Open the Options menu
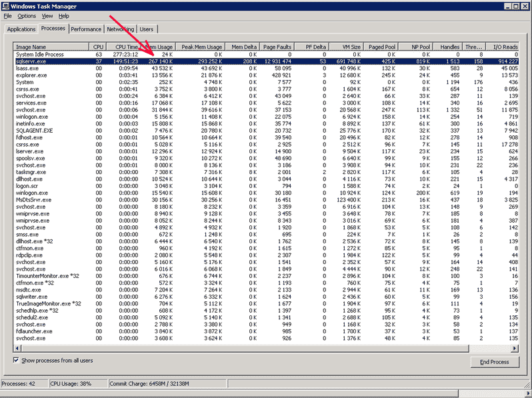532x398 pixels. click(27, 16)
